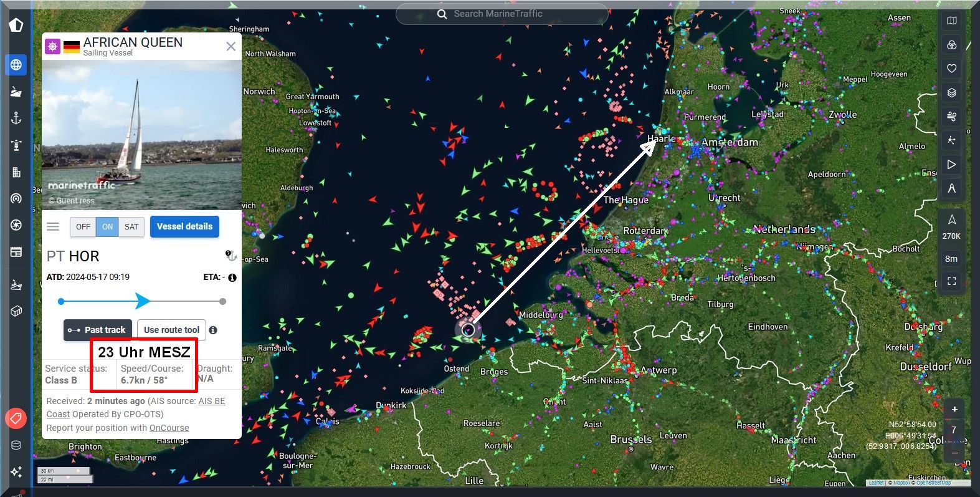The width and height of the screenshot is (980, 497).
Task: Click the voyage progress arrow indicator
Action: (143, 301)
